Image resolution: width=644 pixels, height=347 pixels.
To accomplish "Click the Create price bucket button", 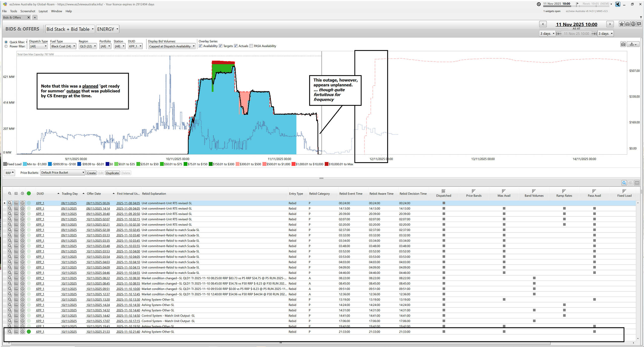I will point(91,173).
